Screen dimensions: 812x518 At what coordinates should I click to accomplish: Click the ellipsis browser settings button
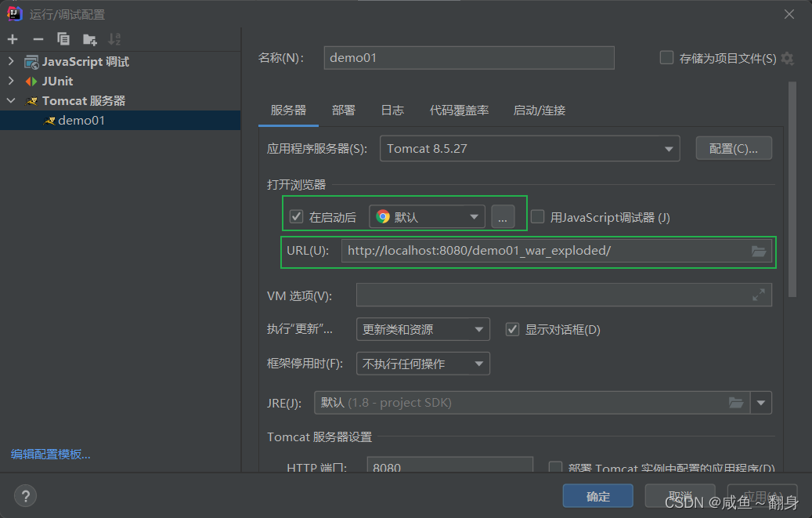point(503,217)
